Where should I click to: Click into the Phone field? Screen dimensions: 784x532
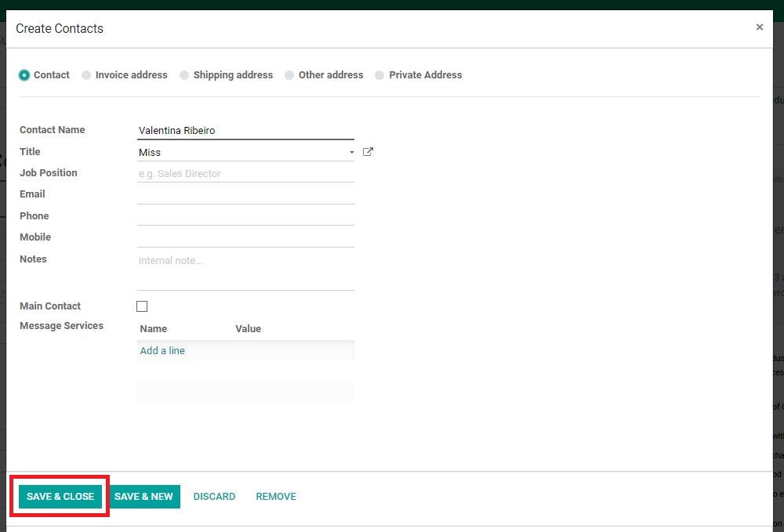tap(245, 217)
